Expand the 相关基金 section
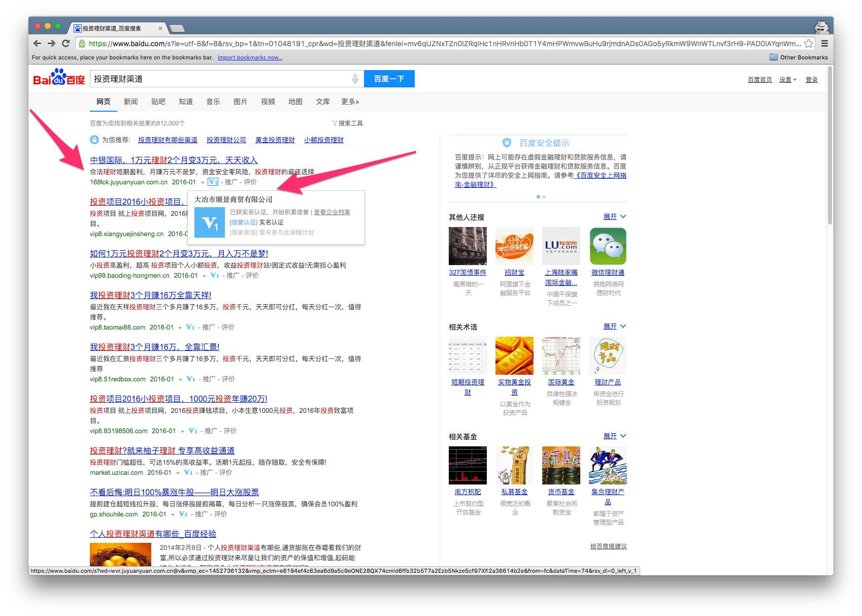862x616 pixels. [x=615, y=436]
